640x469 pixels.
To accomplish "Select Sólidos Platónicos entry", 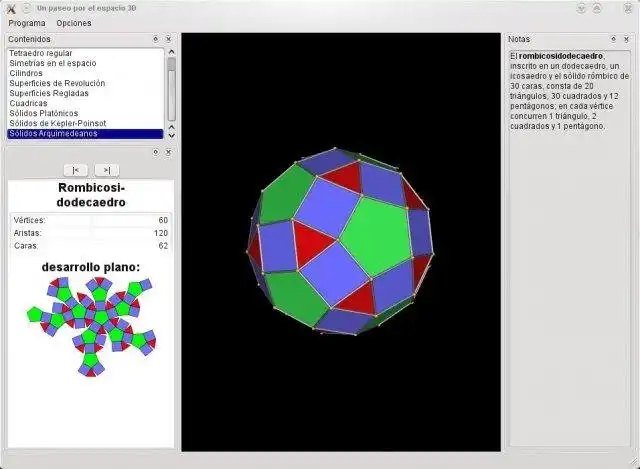I will coord(85,113).
